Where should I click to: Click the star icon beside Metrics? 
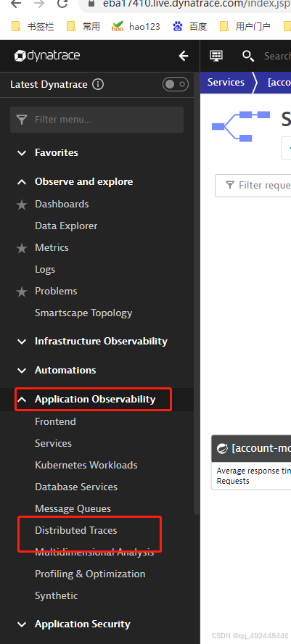click(22, 248)
